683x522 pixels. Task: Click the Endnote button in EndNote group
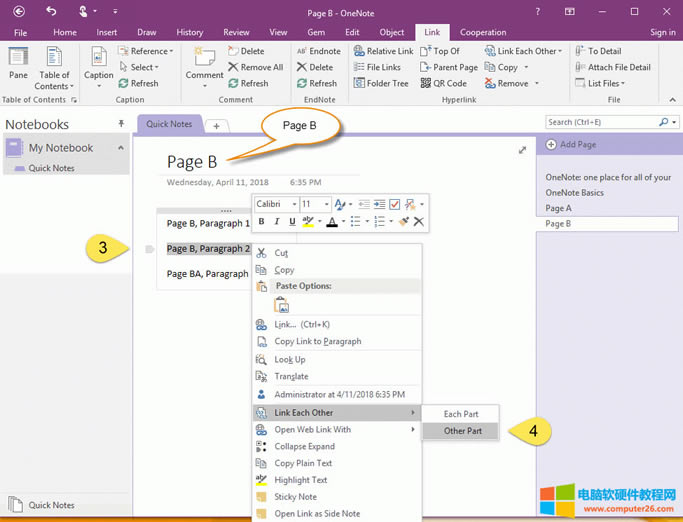click(x=318, y=51)
